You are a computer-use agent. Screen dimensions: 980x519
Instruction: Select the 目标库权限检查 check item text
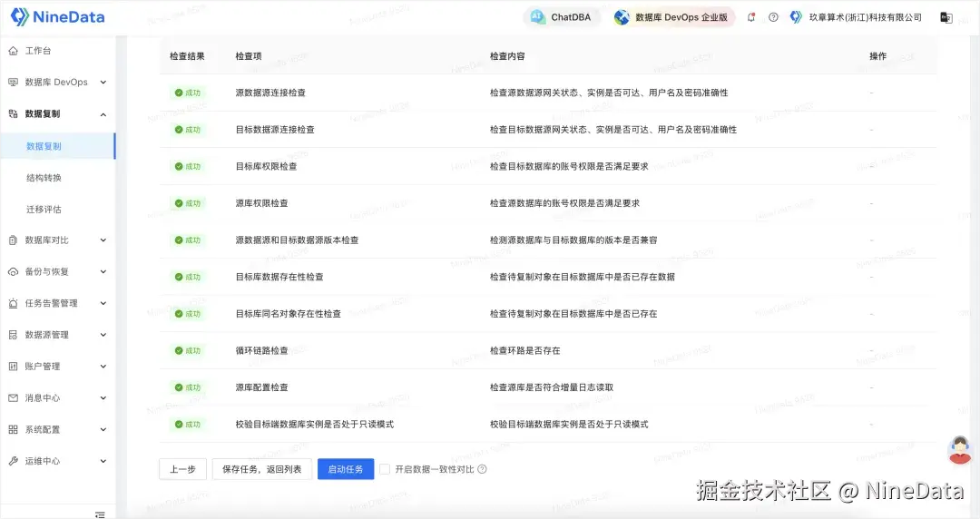[x=266, y=166]
